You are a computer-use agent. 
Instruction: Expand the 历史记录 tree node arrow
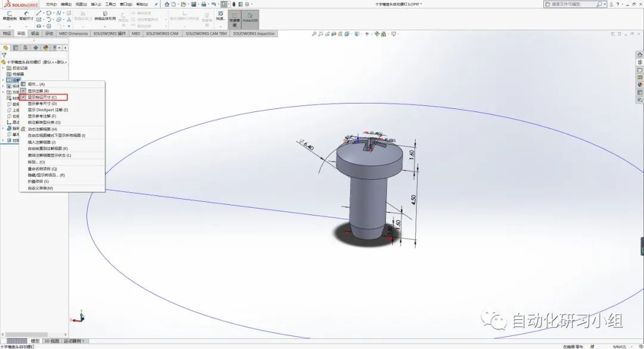click(3, 68)
